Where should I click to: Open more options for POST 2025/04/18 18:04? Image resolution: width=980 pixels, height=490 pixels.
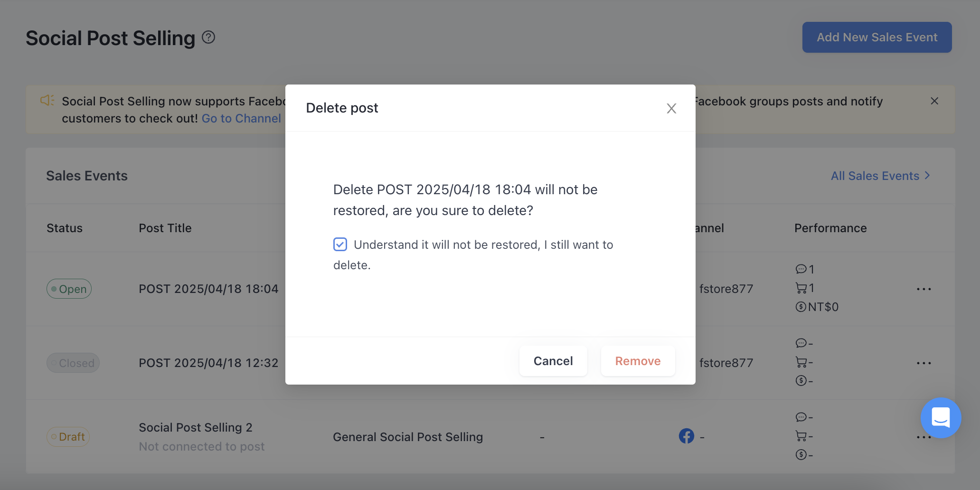923,289
